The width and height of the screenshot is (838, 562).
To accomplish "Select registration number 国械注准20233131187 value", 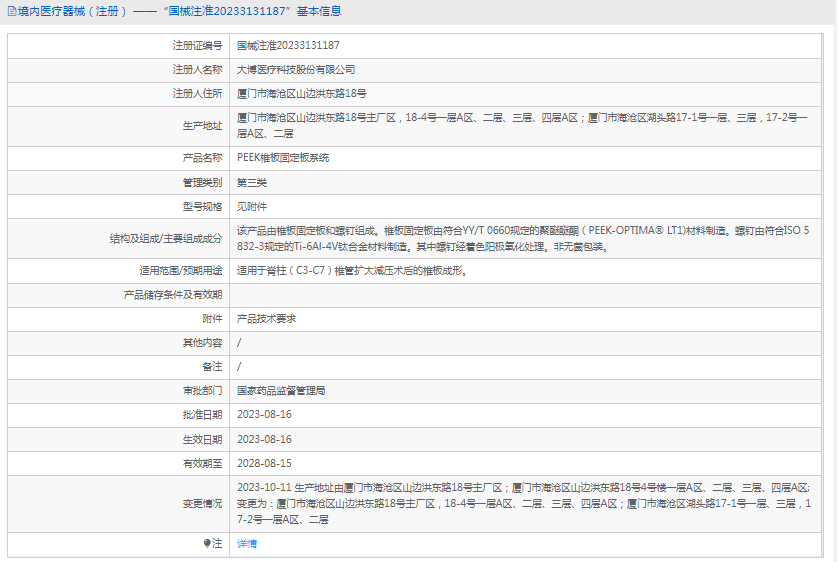I will [x=288, y=45].
